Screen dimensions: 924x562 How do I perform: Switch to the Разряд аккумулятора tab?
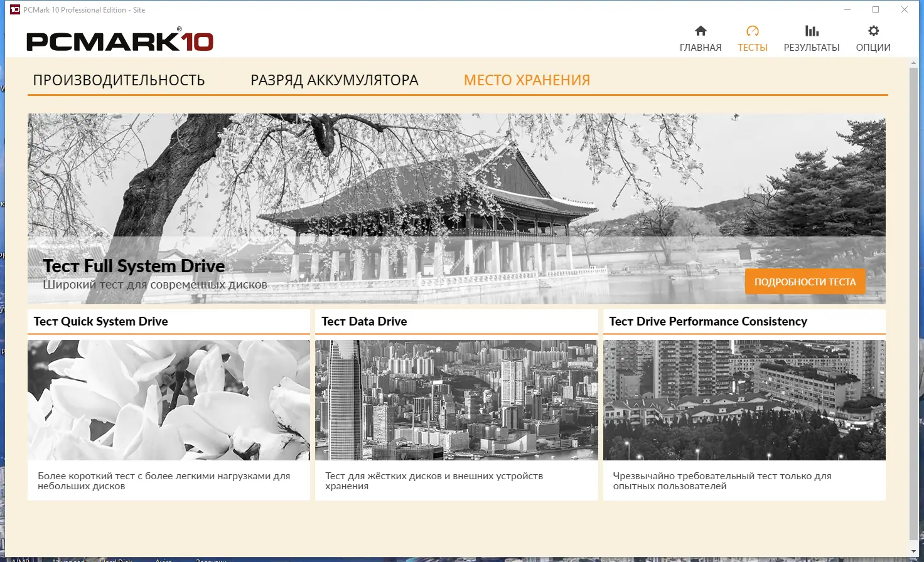[334, 80]
